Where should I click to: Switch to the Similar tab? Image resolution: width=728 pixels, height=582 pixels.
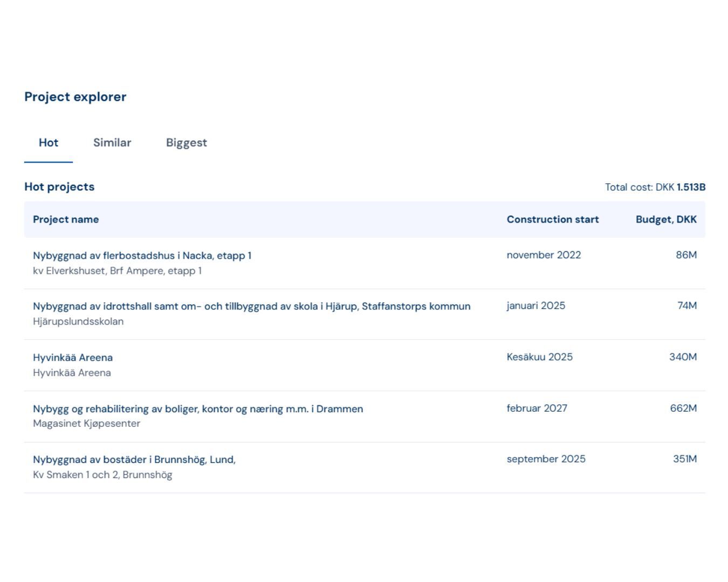coord(112,143)
